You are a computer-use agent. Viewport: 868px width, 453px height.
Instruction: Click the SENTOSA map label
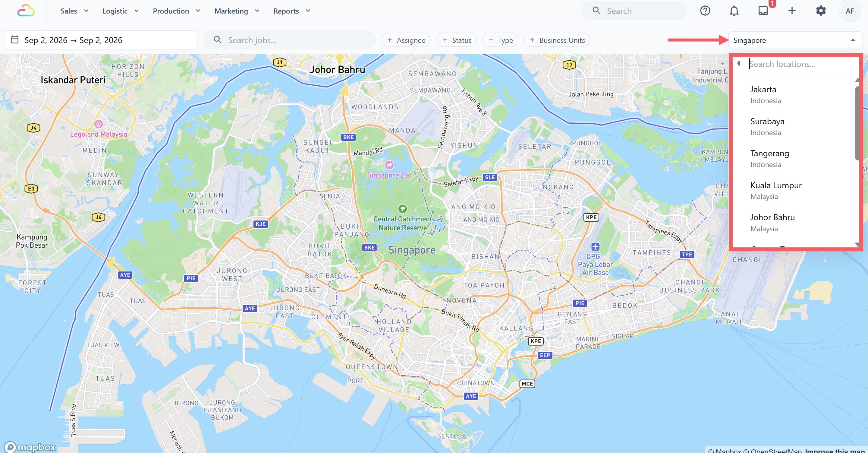[x=451, y=436]
